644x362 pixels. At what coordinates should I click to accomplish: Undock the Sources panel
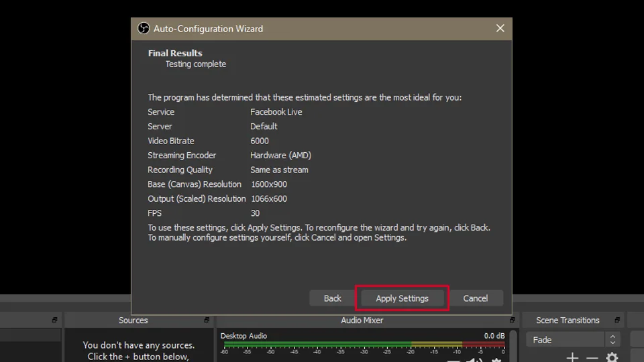point(207,320)
